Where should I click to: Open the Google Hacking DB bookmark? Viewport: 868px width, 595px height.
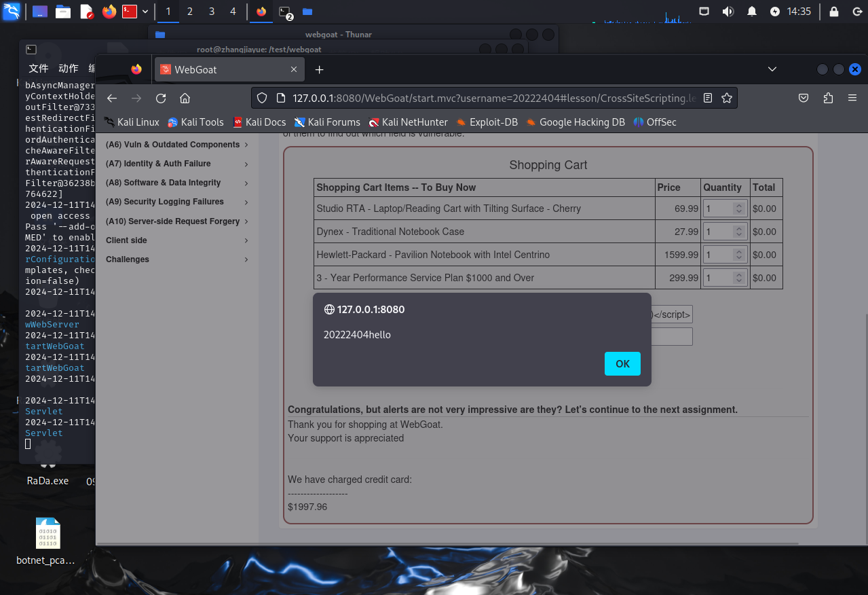click(x=575, y=122)
